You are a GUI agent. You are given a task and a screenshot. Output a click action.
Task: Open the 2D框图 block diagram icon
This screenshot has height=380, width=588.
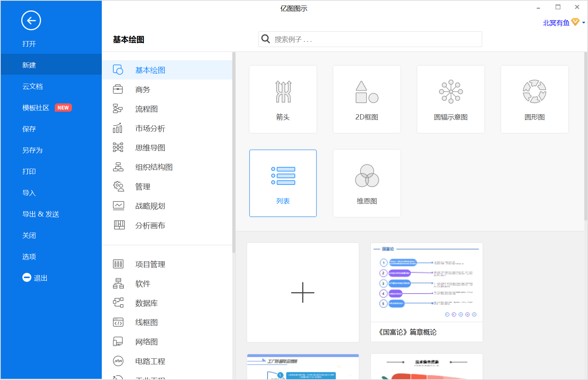tap(367, 92)
